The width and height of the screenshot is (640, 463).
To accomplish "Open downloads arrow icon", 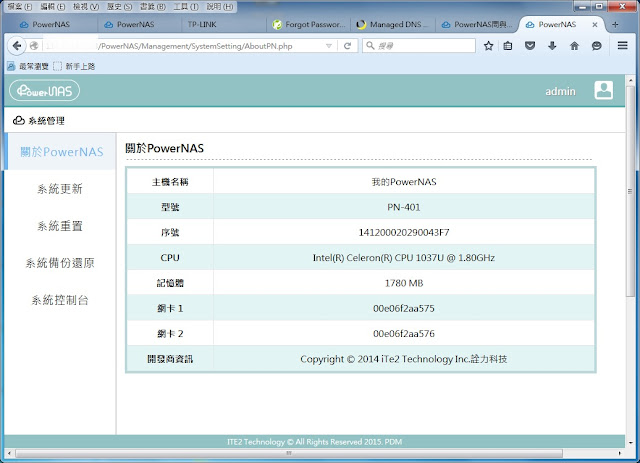I will pos(552,46).
